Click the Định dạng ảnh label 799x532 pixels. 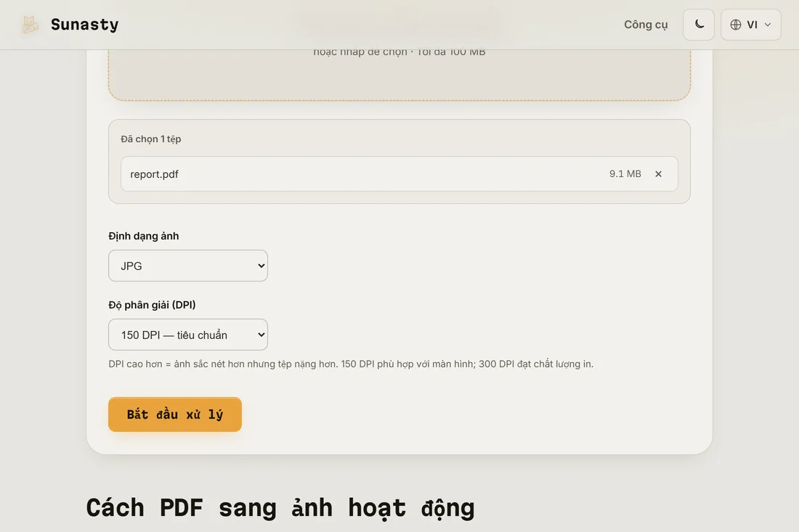coord(144,236)
